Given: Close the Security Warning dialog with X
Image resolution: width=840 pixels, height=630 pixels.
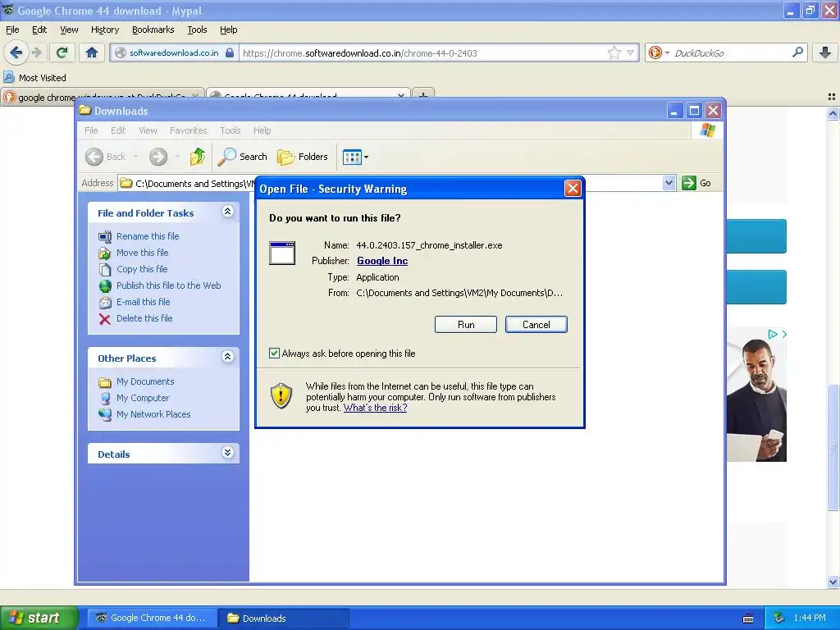Looking at the screenshot, I should coord(573,188).
